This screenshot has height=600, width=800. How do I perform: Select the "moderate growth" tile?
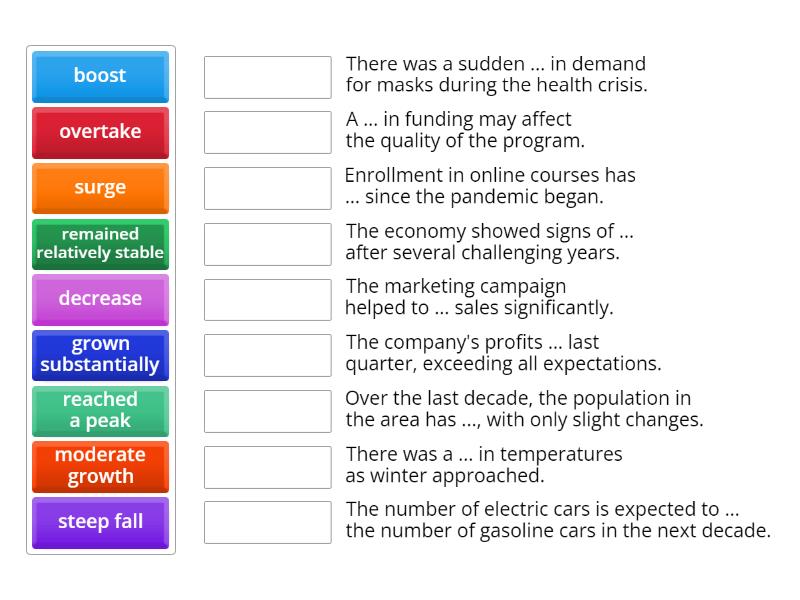tap(100, 467)
